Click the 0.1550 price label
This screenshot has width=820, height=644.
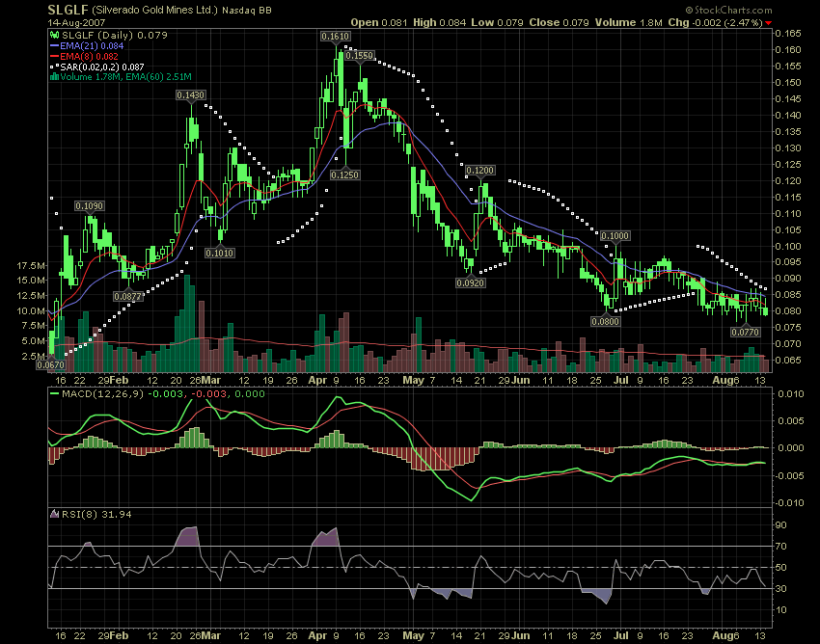pos(360,55)
